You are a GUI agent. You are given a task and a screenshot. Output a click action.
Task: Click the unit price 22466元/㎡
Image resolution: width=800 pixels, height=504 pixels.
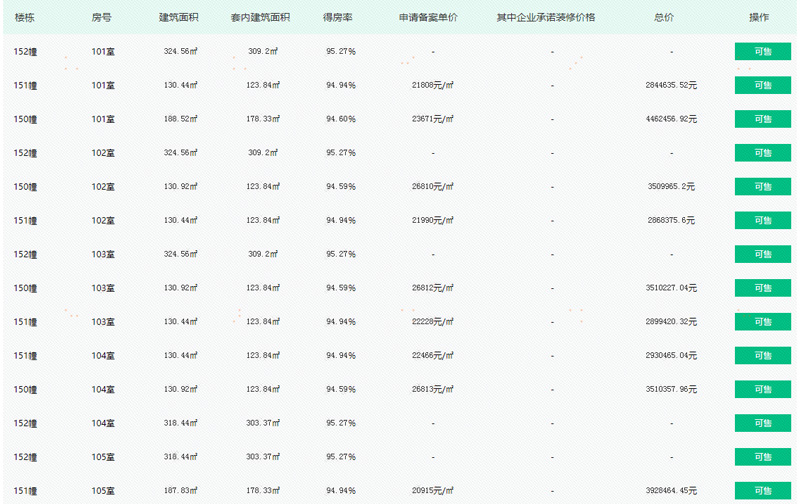pyautogui.click(x=433, y=356)
